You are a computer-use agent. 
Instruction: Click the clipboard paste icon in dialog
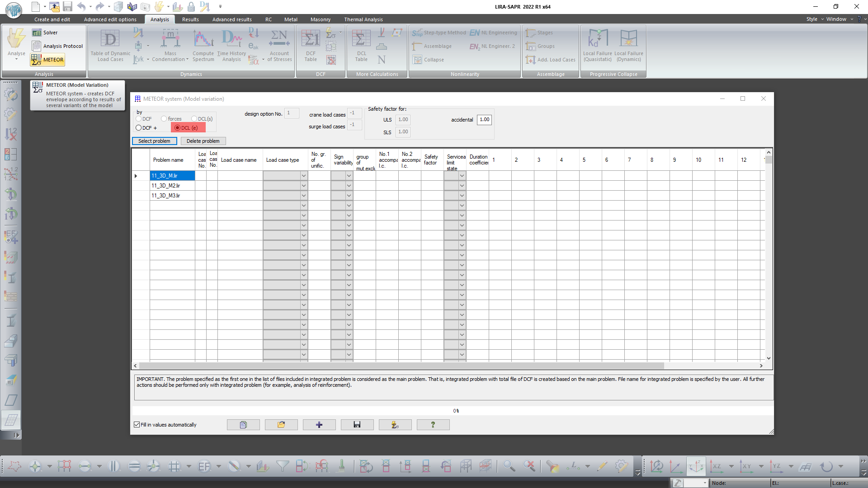243,425
